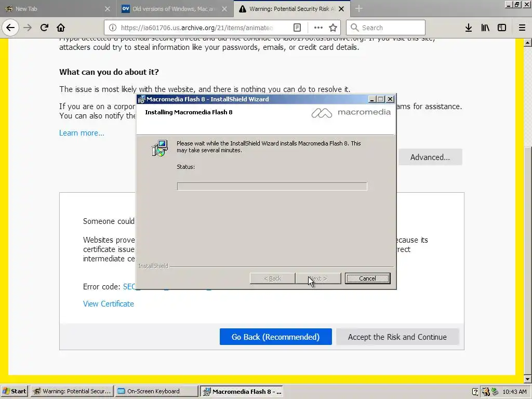Toggle reader view icon in address bar
The image size is (532, 399).
(x=297, y=28)
